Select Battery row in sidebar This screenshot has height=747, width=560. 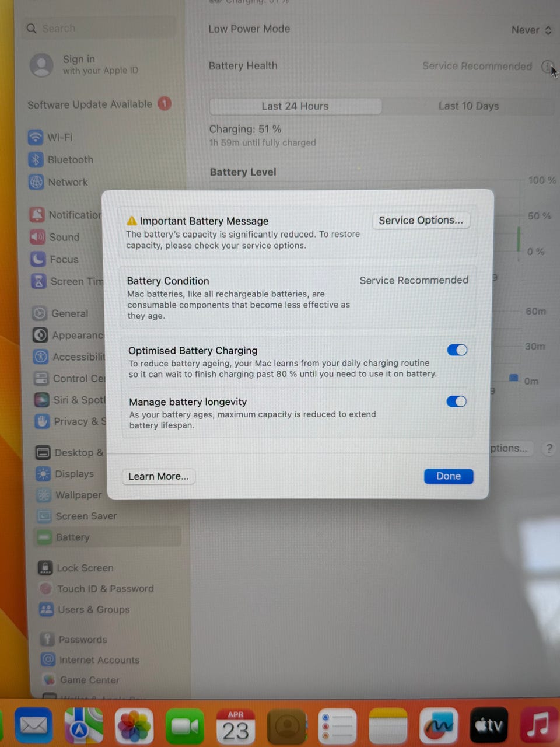107,537
